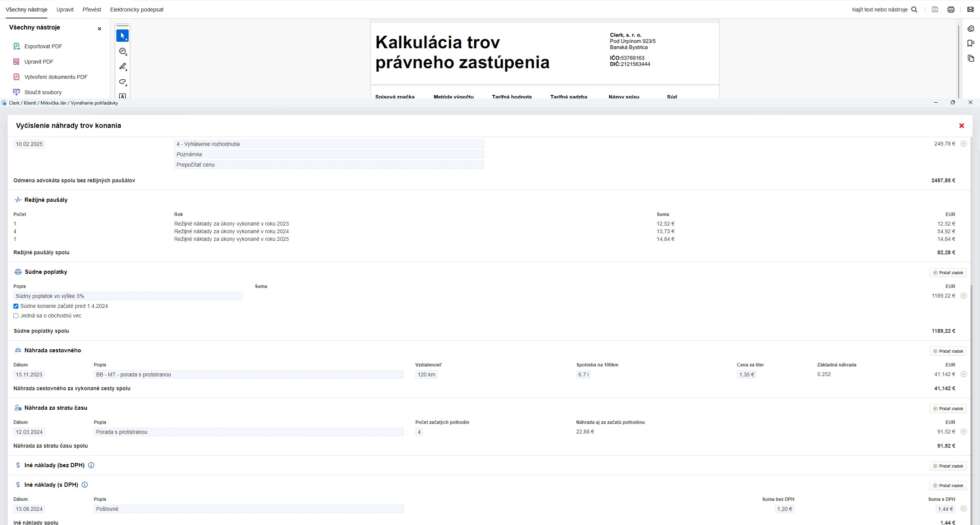Add a record in Súdne poplatky section
Screen dimensions: 980x525
click(x=948, y=272)
